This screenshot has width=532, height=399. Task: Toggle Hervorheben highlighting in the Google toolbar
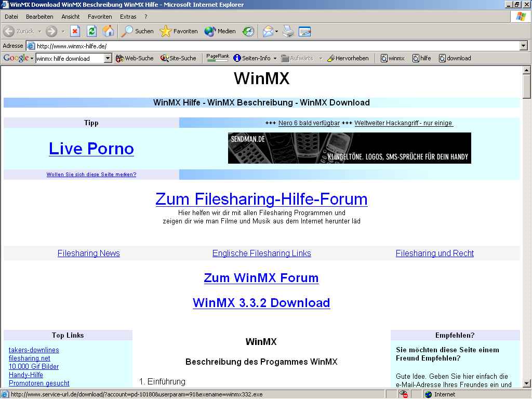(x=348, y=58)
